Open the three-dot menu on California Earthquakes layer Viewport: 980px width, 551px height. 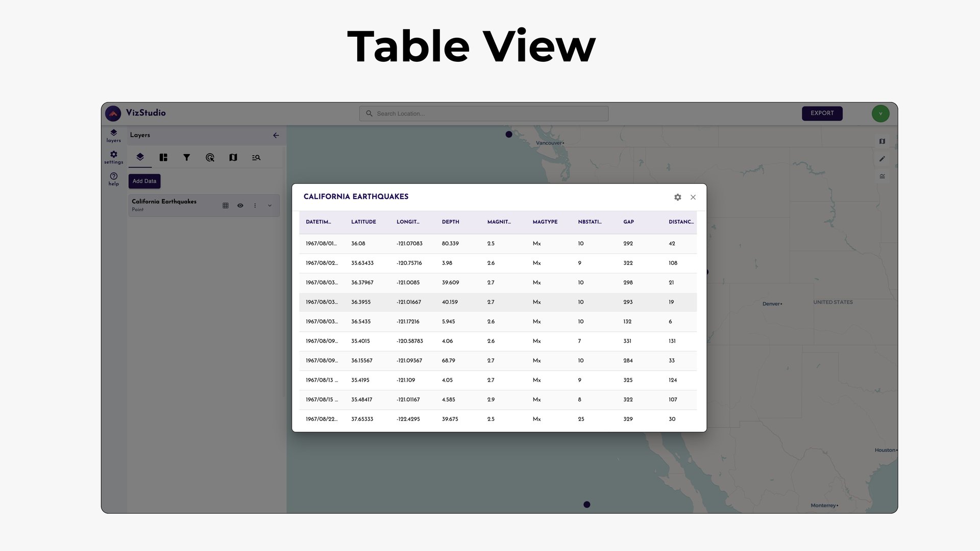point(255,205)
